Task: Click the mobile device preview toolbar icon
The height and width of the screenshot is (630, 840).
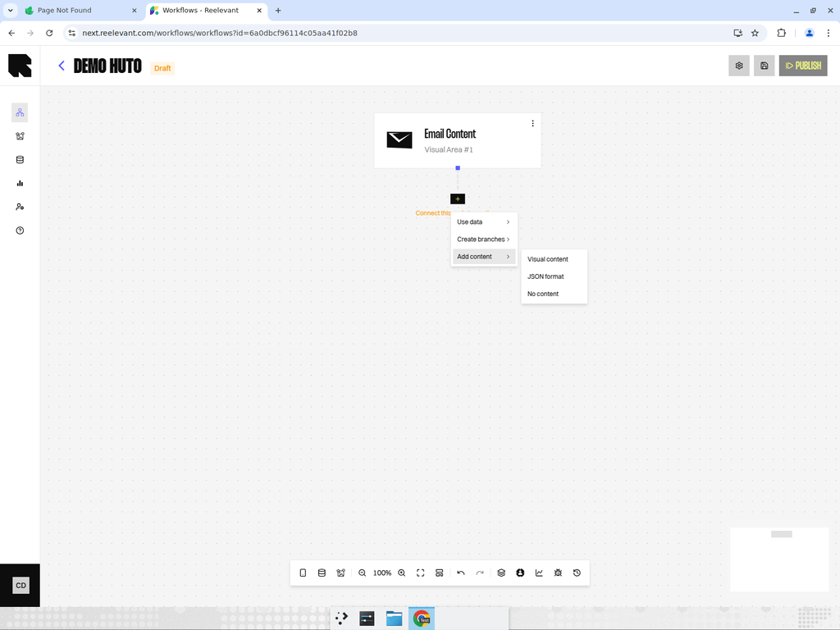Action: [303, 573]
